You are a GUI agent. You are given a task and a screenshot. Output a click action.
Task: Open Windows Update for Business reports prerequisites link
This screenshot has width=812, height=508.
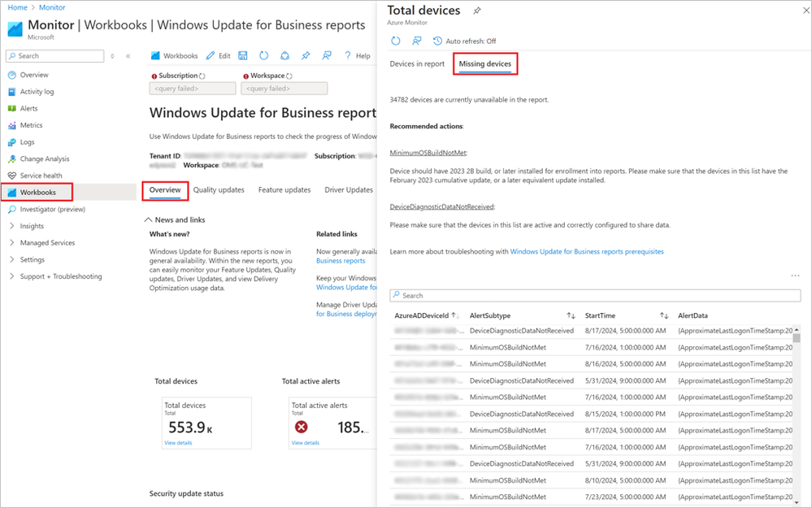point(587,252)
